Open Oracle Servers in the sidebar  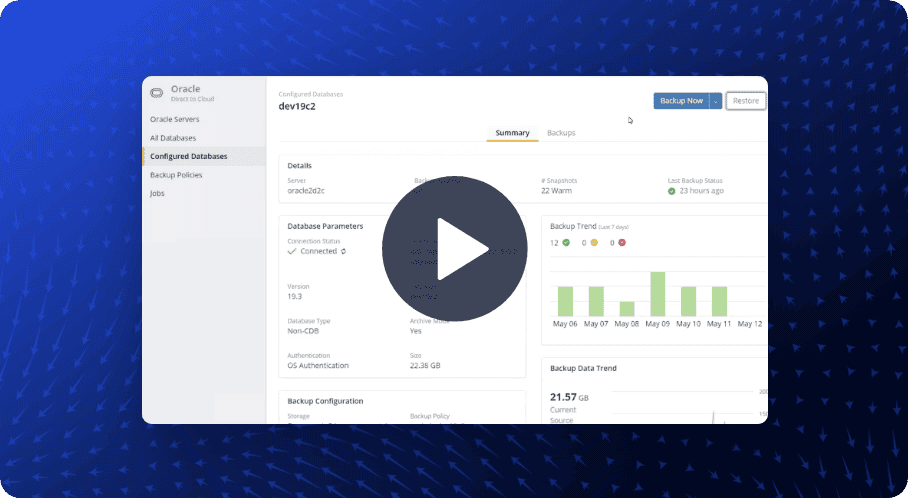pos(174,119)
